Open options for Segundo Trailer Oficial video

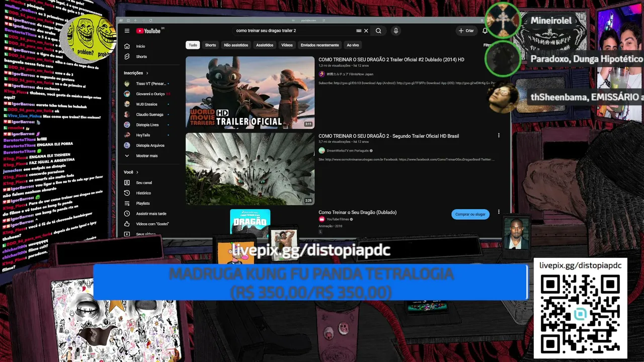[499, 136]
